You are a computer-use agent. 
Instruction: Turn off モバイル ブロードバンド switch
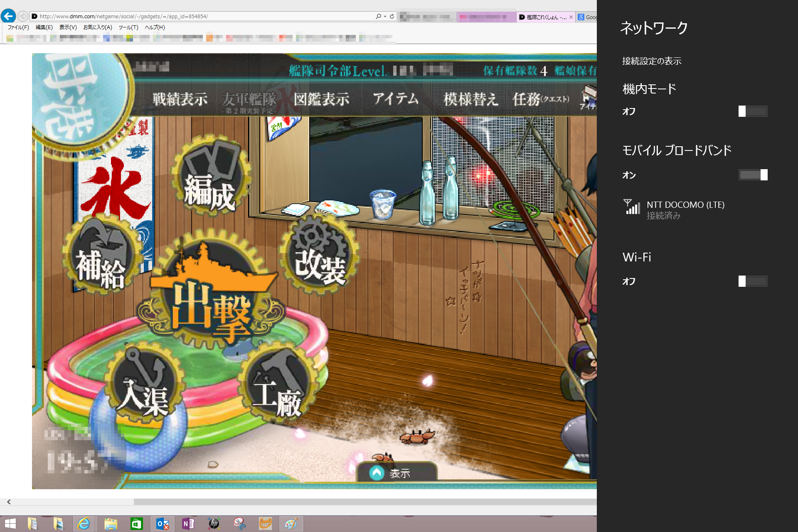pos(753,175)
